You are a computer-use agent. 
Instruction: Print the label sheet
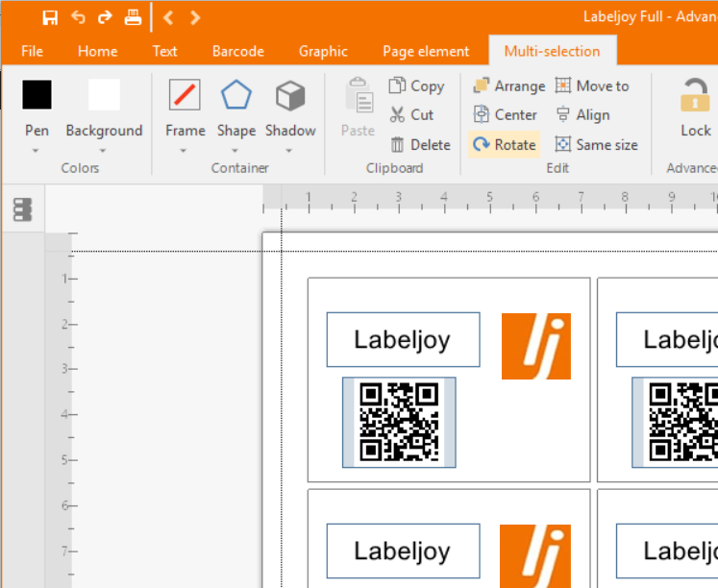tap(133, 17)
